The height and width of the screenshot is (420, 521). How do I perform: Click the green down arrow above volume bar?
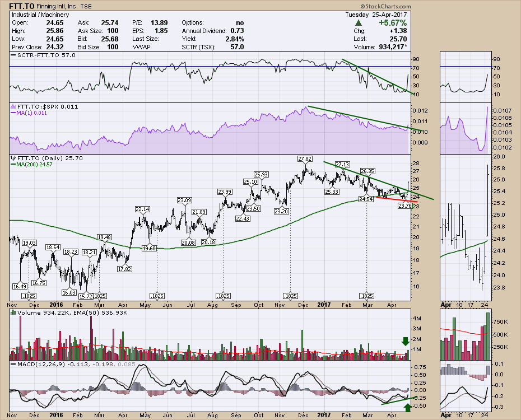[x=405, y=341]
